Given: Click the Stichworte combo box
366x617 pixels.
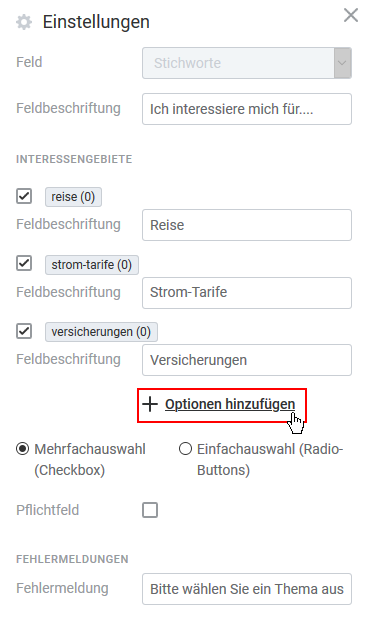Looking at the screenshot, I should pyautogui.click(x=247, y=63).
